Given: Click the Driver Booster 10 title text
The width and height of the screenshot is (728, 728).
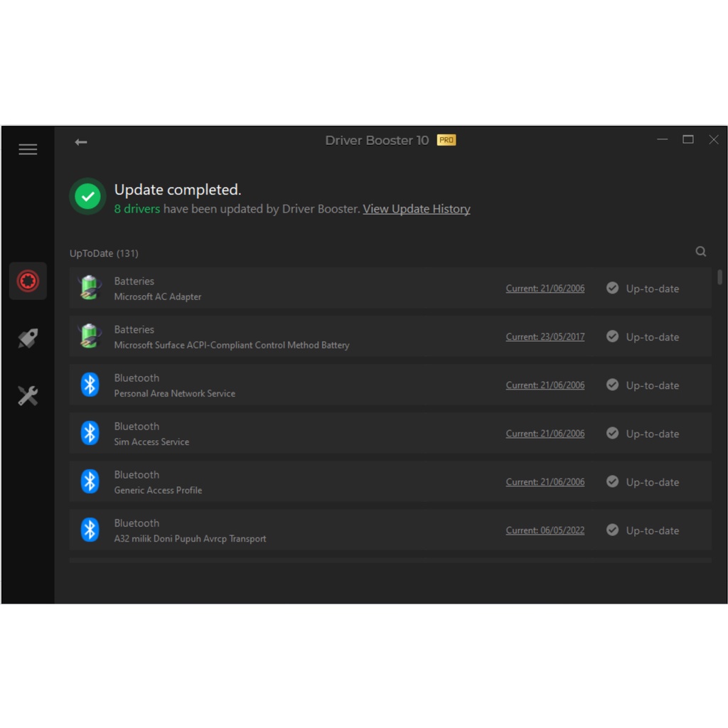Looking at the screenshot, I should coord(377,140).
